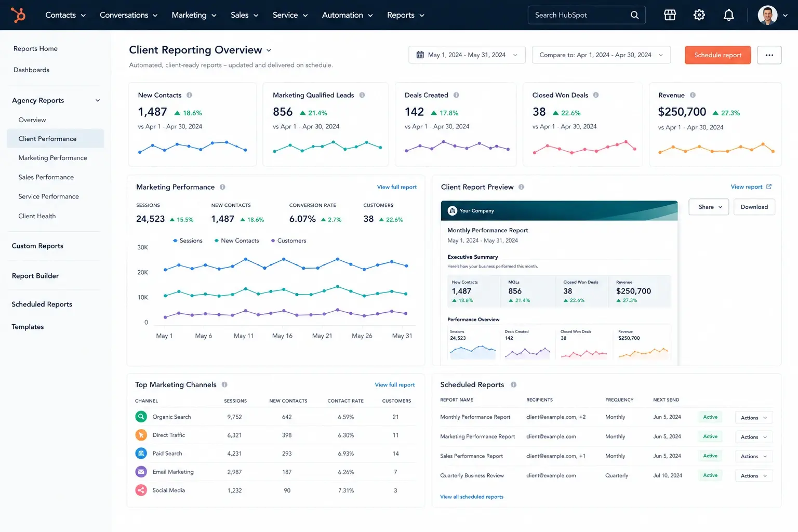Image resolution: width=798 pixels, height=532 pixels.
Task: Click the Schedule report button
Action: (717, 55)
